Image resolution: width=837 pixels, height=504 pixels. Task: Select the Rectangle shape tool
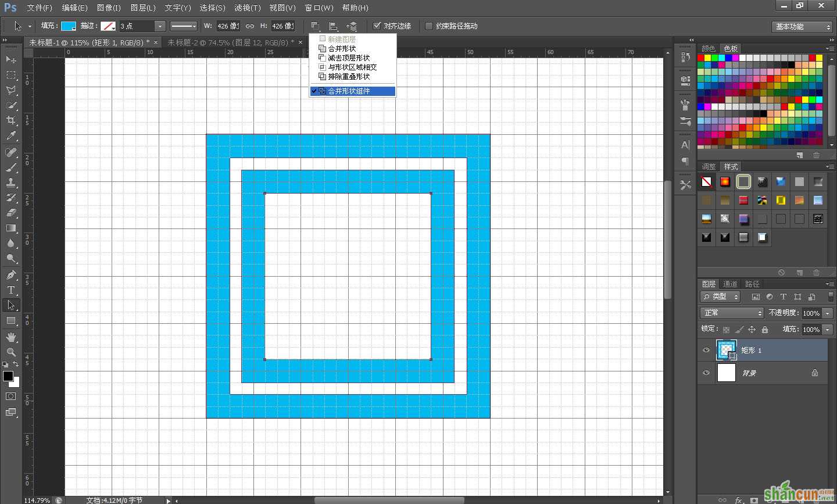click(x=11, y=320)
